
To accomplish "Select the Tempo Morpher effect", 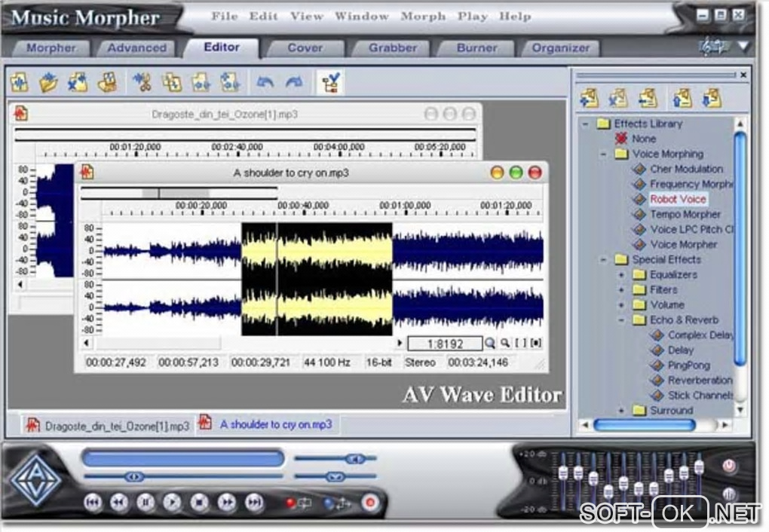I will (x=685, y=214).
